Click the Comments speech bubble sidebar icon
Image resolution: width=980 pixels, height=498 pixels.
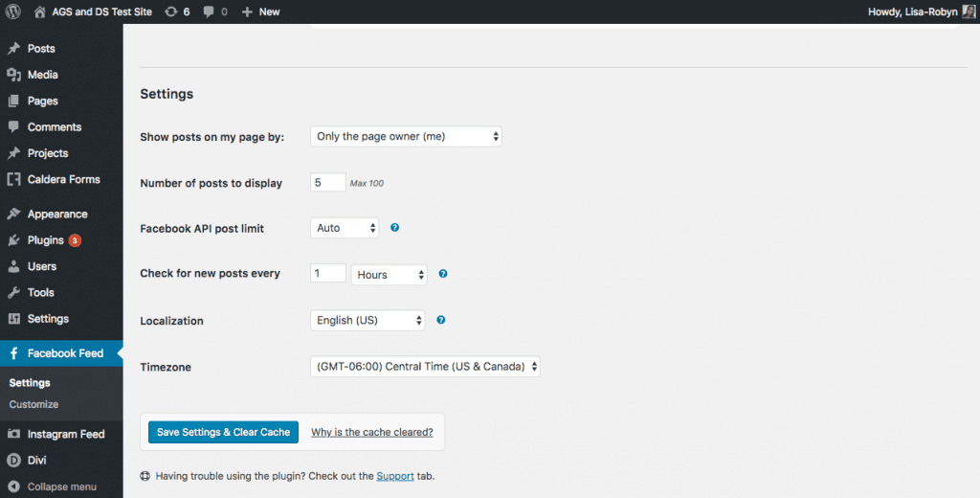point(13,127)
